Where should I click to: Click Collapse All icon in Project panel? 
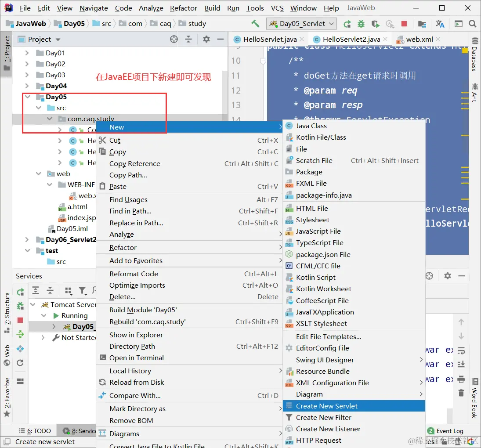coord(188,39)
